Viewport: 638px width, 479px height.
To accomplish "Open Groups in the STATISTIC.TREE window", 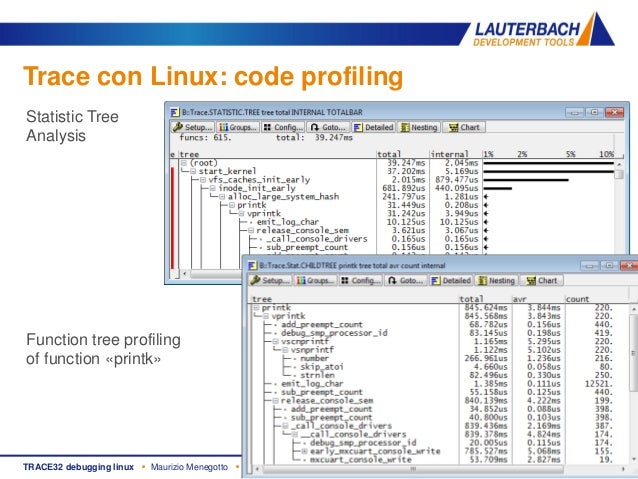I will [238, 127].
